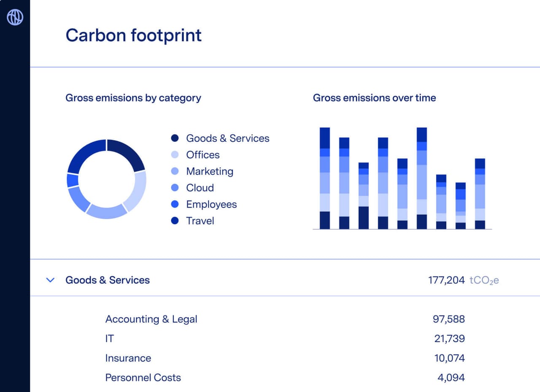Click the 97,588 value
The height and width of the screenshot is (392, 540).
pos(449,319)
